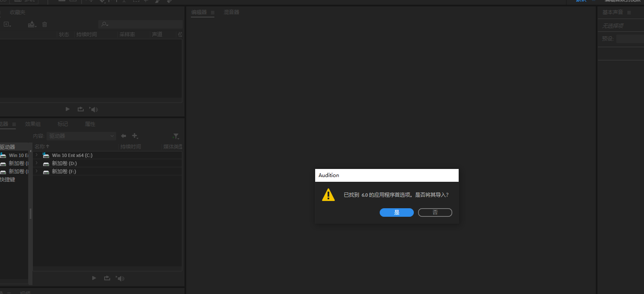The image size is (644, 294).
Task: Click the 媒体类型 column header
Action: (x=173, y=147)
